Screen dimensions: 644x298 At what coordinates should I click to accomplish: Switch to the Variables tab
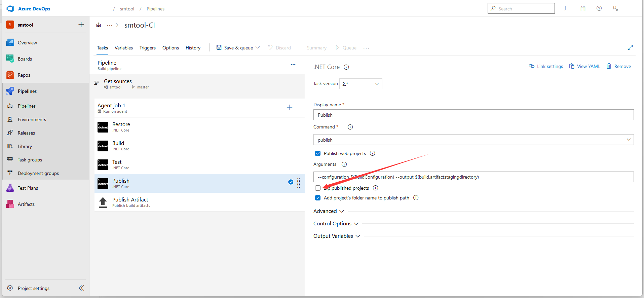123,48
